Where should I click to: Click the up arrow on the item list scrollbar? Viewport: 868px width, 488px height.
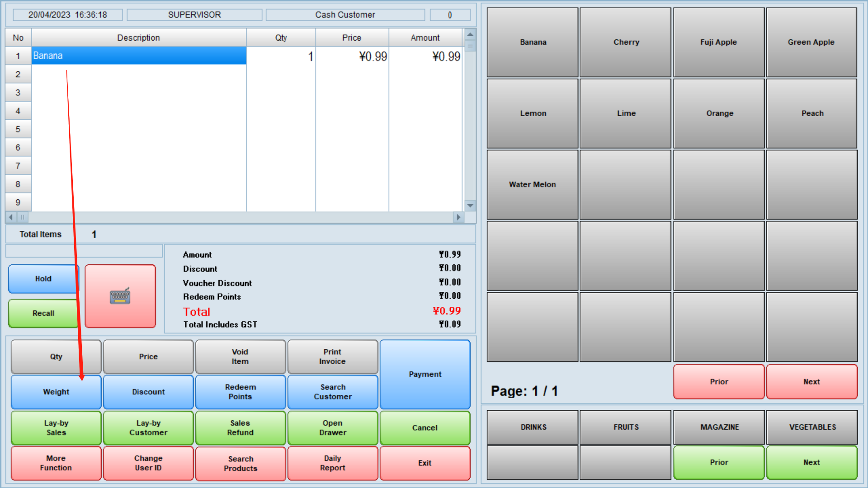470,34
